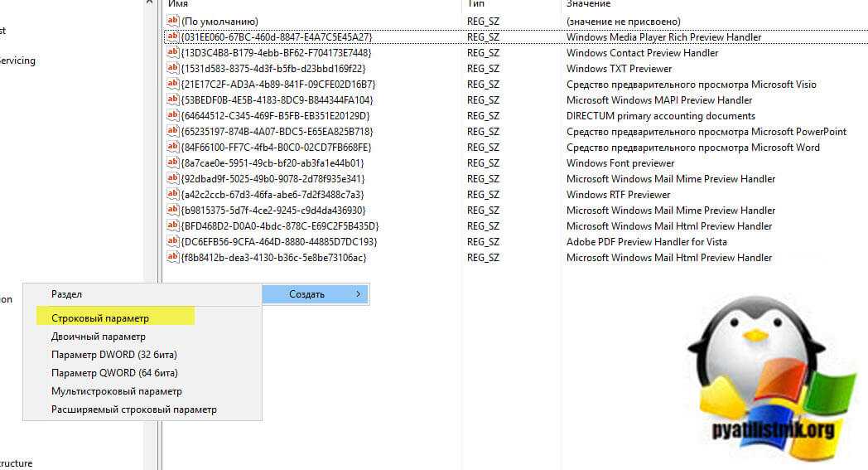Choose Расширяемый строковый параметр option
868x470 pixels.
(134, 409)
